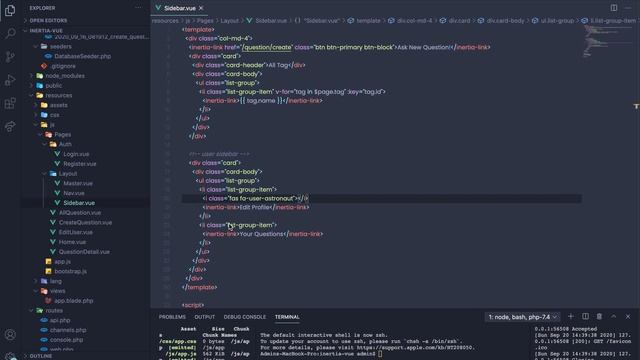
Task: Kill terminal with the trash icon
Action: [x=599, y=316]
